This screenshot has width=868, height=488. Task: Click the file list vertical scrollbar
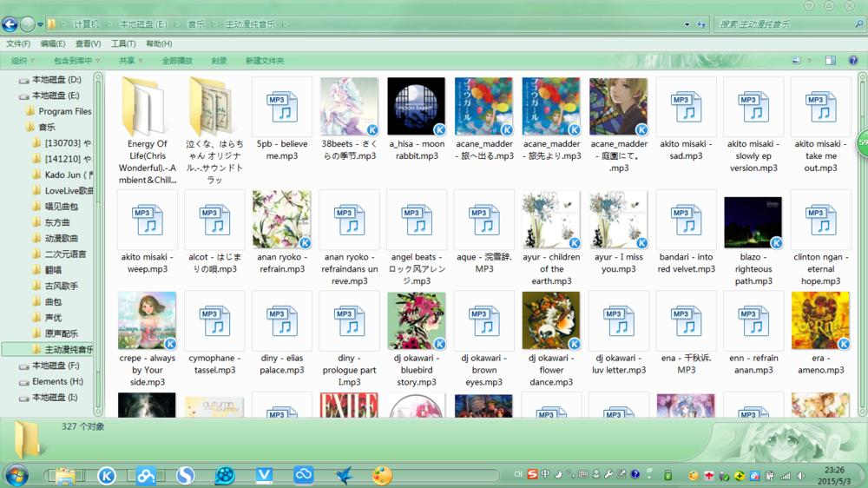click(863, 244)
